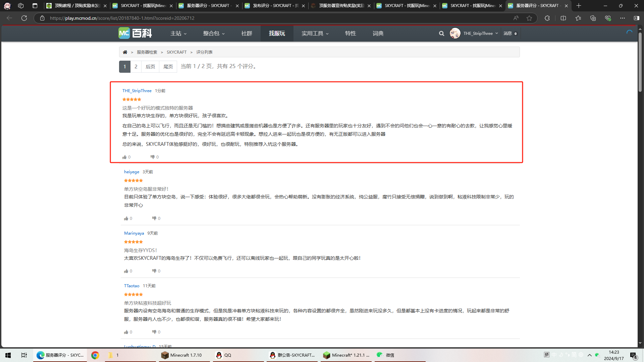Open the taskbar clock and date

614,355
